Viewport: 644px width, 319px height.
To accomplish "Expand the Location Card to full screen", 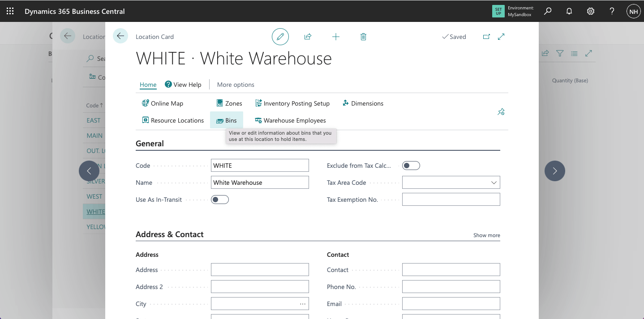I will [501, 37].
